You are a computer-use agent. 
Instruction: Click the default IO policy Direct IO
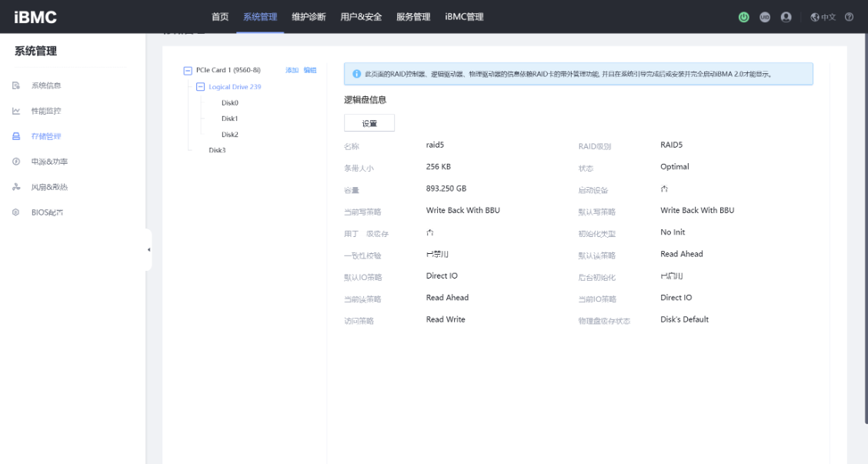442,275
